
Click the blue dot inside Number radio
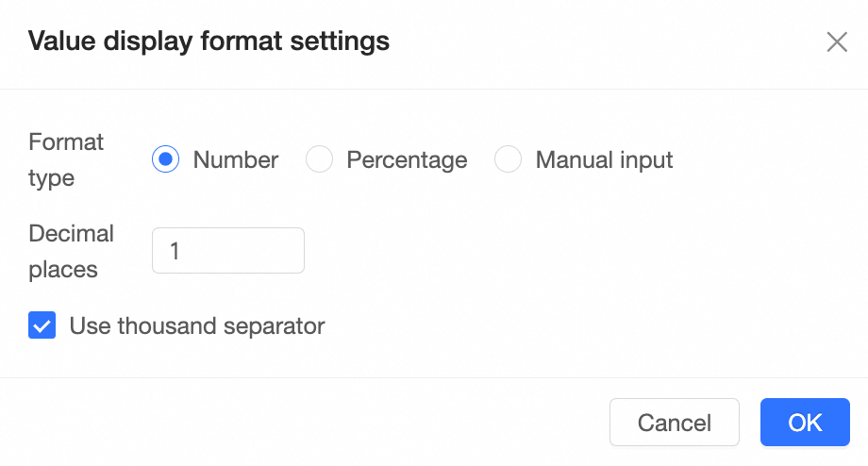click(166, 160)
